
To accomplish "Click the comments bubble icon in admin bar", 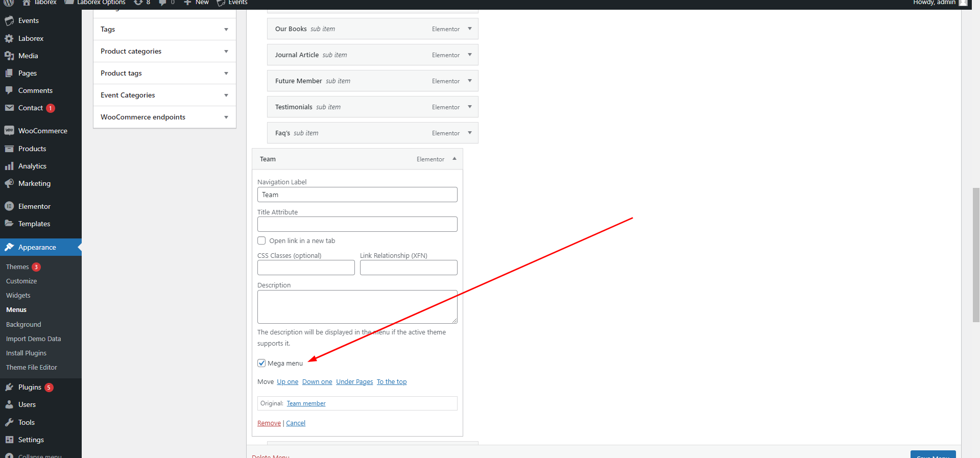I will pyautogui.click(x=162, y=3).
